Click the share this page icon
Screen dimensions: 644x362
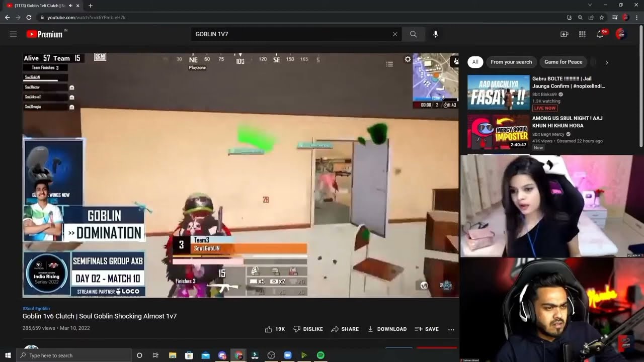coord(591,18)
